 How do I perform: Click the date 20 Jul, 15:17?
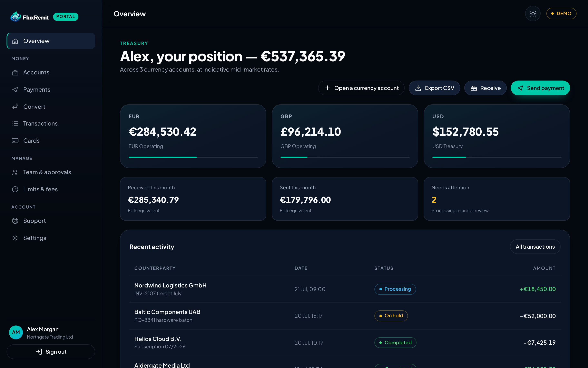coord(308,316)
